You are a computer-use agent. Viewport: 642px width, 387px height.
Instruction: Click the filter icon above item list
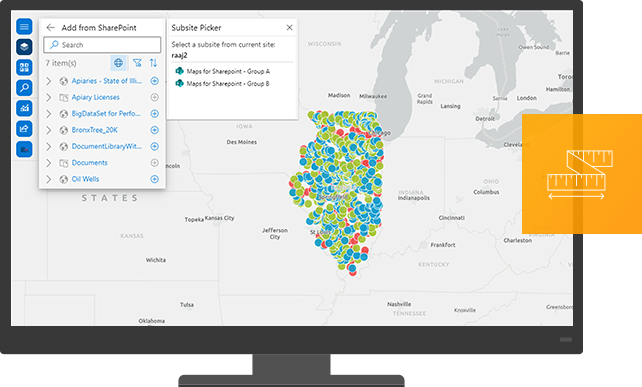pyautogui.click(x=137, y=63)
